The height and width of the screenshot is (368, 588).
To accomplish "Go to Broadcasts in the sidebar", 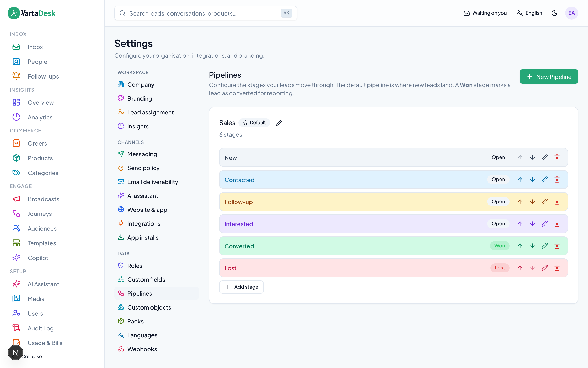I will 52,199.
